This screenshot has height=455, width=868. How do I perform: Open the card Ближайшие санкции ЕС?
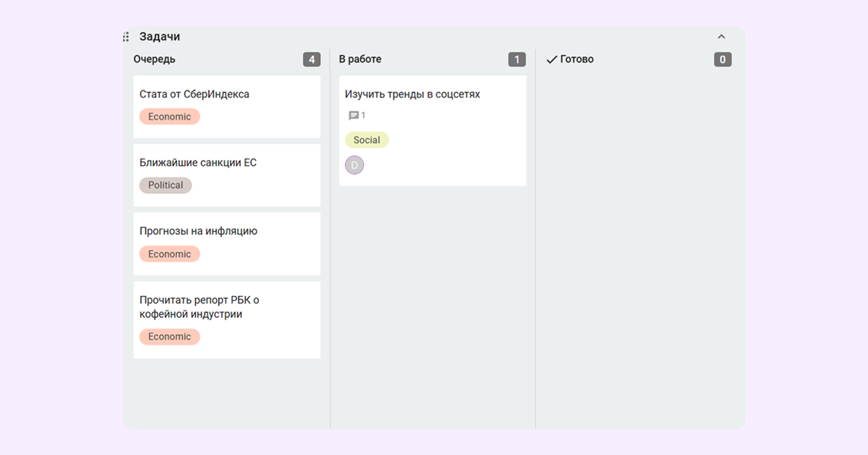(198, 163)
